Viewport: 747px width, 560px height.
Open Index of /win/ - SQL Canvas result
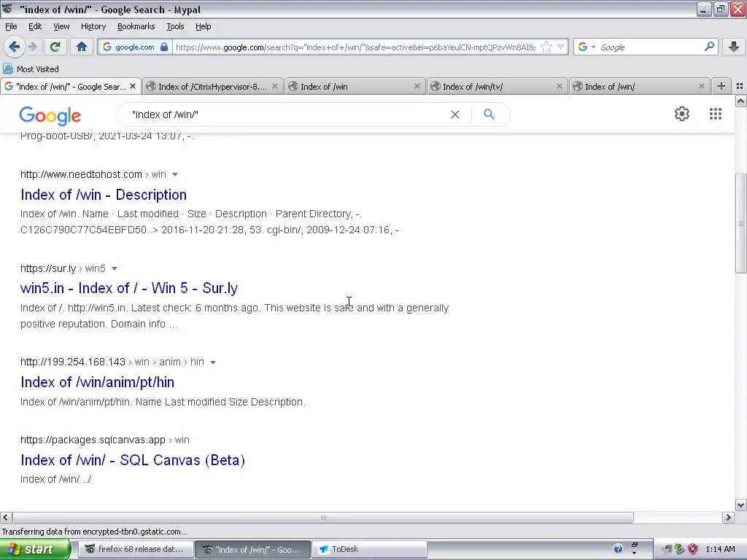pyautogui.click(x=133, y=460)
